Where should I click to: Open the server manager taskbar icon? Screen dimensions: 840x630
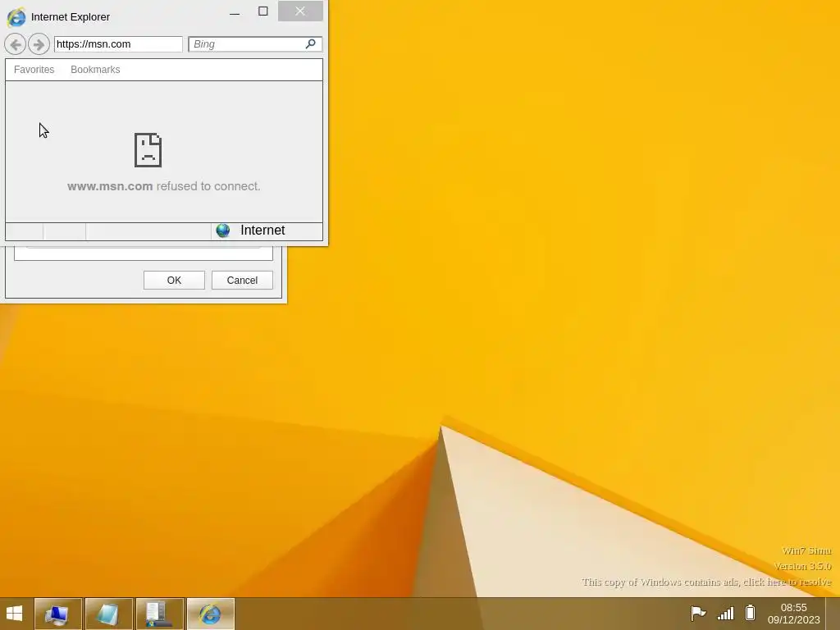click(x=159, y=614)
